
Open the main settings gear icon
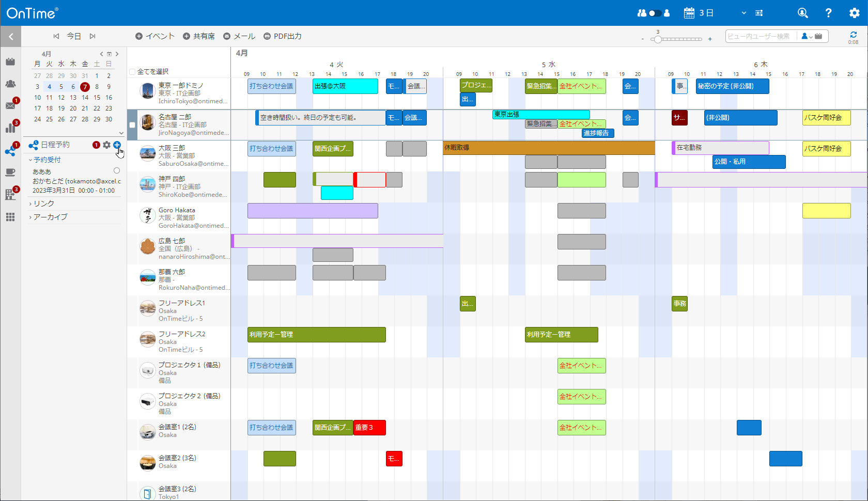click(854, 13)
